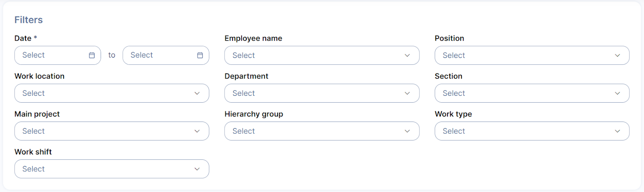The width and height of the screenshot is (644, 192).
Task: Click chevron arrow in Main project field
Action: pyautogui.click(x=197, y=131)
